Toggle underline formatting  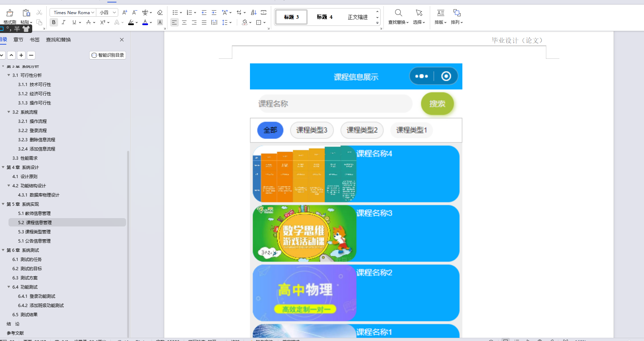[x=74, y=22]
